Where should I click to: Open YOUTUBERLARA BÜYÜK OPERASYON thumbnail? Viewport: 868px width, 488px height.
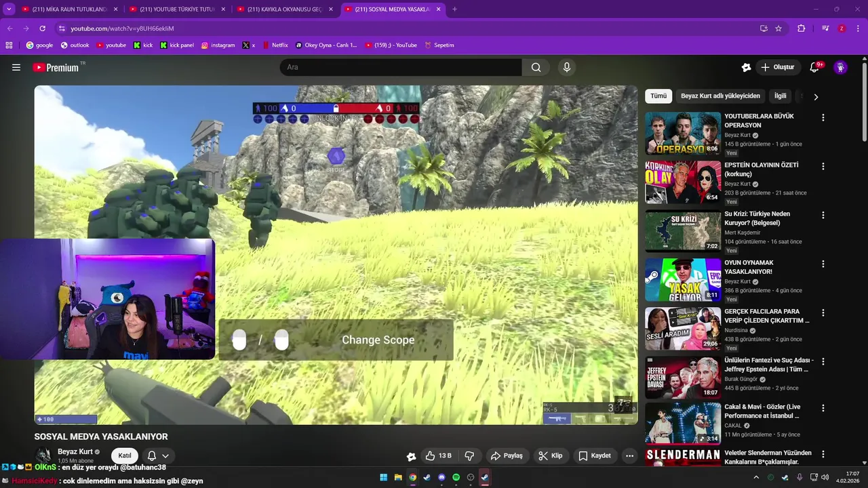(x=683, y=134)
